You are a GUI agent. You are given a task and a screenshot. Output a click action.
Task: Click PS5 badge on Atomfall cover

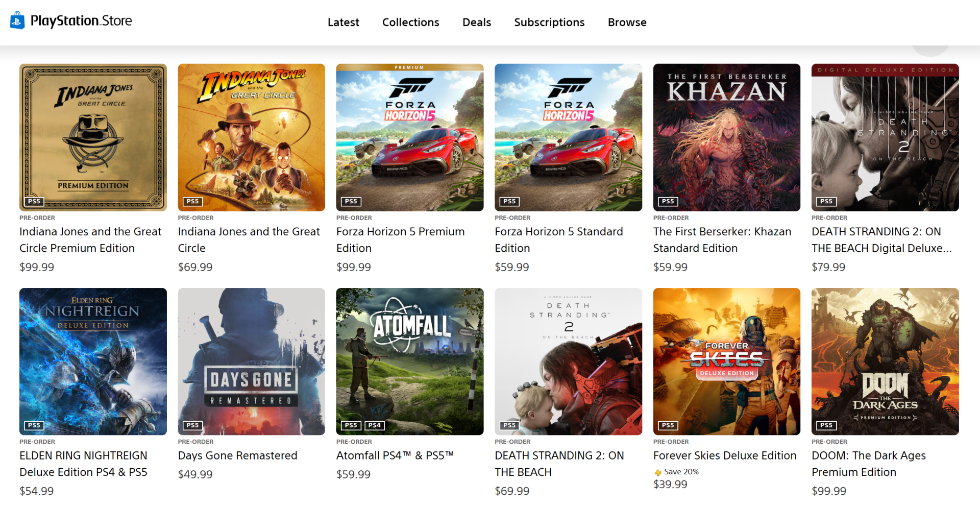(x=351, y=425)
